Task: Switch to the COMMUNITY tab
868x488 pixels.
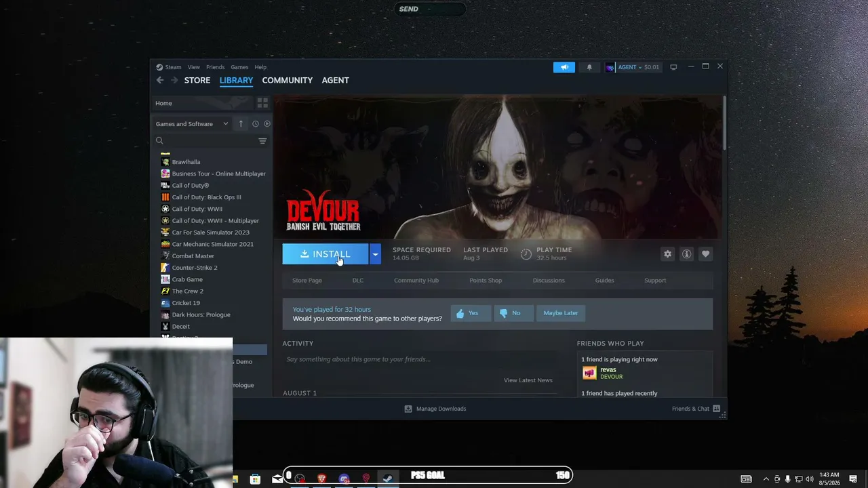Action: pos(288,80)
